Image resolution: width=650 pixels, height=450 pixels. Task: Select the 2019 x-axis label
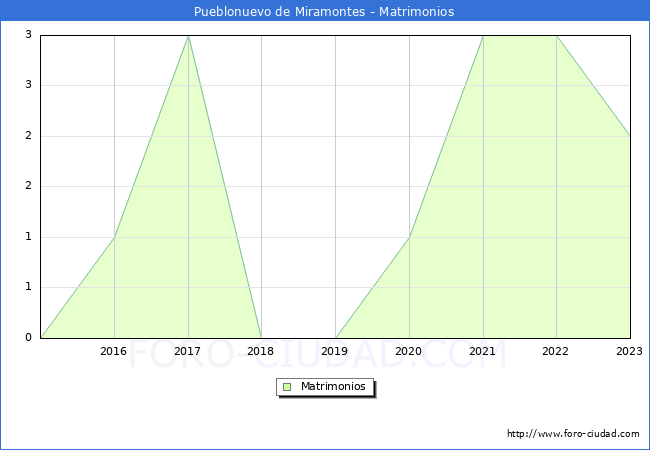pyautogui.click(x=335, y=351)
